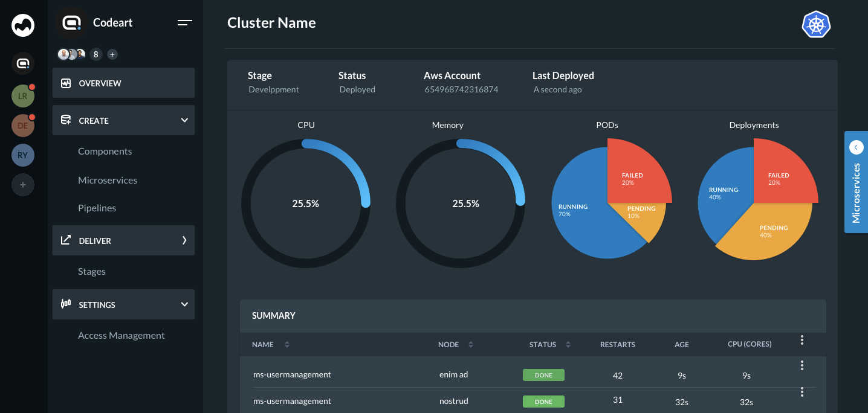Click DONE status badge for enim ad
Image resolution: width=868 pixels, height=413 pixels.
(x=543, y=375)
